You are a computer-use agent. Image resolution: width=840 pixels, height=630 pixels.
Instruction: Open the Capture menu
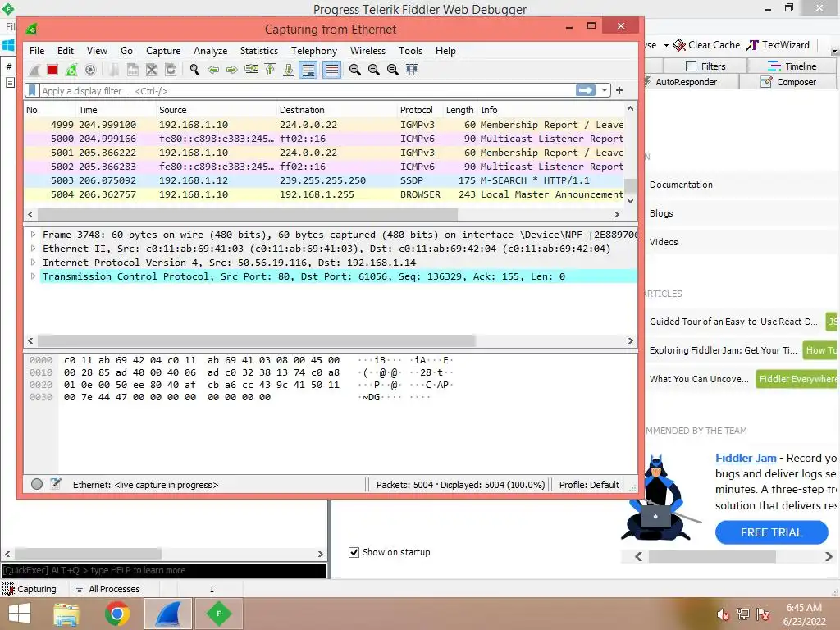pos(163,51)
